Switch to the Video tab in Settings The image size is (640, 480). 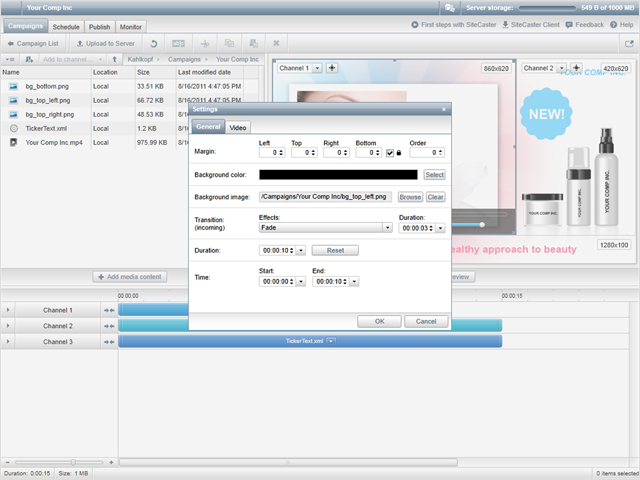click(238, 127)
